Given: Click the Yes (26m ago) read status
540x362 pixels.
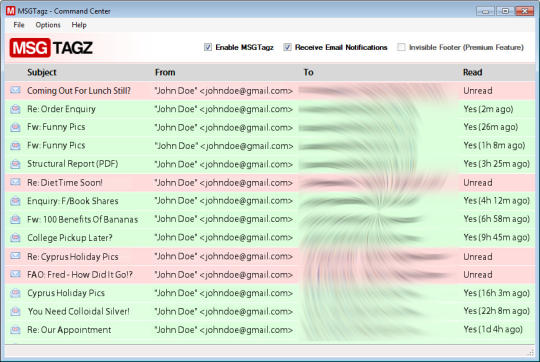Looking at the screenshot, I should (491, 127).
